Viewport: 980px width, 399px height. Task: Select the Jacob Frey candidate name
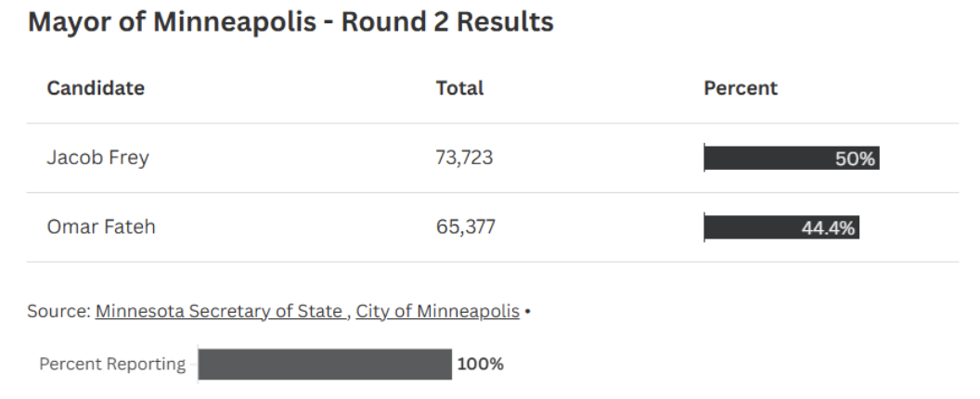[97, 159]
